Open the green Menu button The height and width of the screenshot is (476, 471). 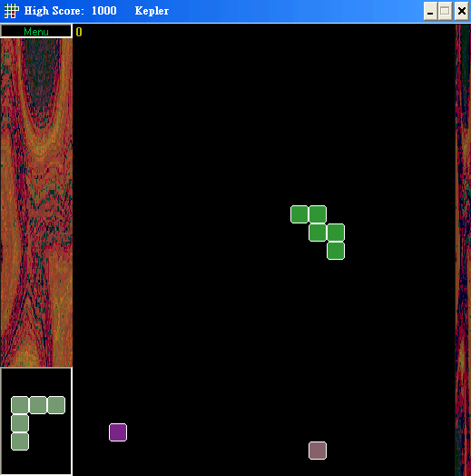tap(36, 31)
